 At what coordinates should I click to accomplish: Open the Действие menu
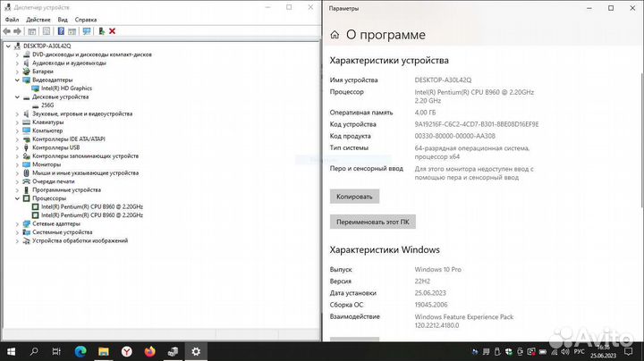click(x=38, y=20)
